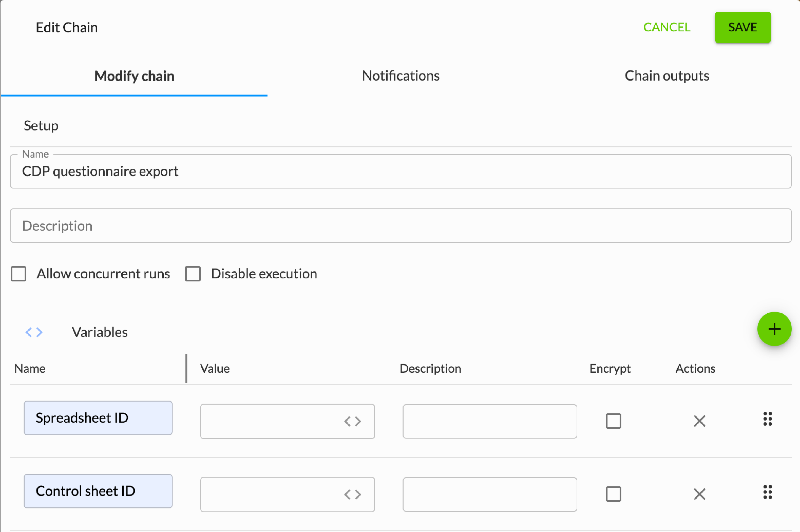
Task: Open code editor in Control sheet ID value field
Action: click(352, 494)
